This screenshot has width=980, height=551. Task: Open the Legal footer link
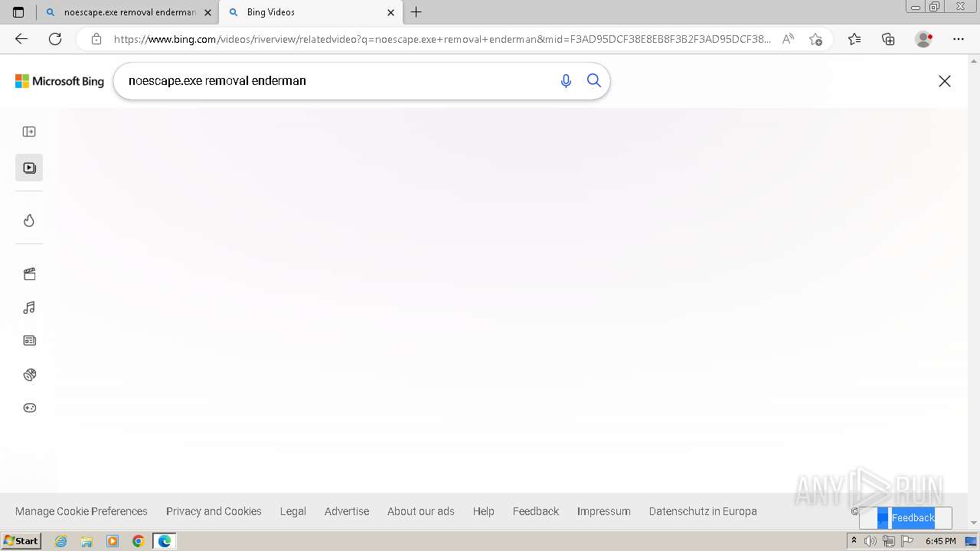point(293,511)
